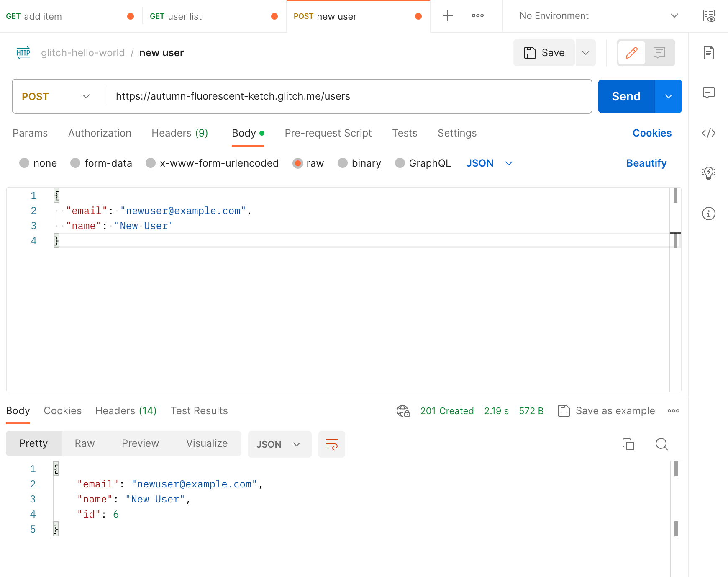Open raw body JSON format dropdown

coord(490,163)
